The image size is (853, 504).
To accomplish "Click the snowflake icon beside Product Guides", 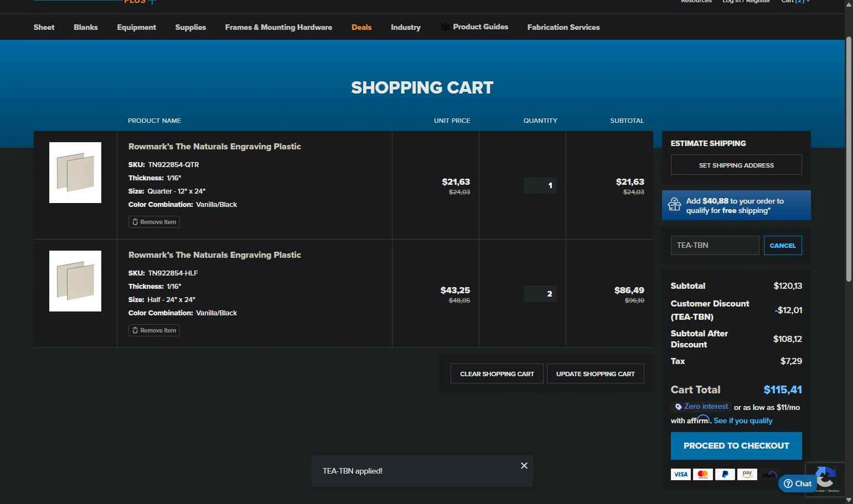I will click(445, 27).
